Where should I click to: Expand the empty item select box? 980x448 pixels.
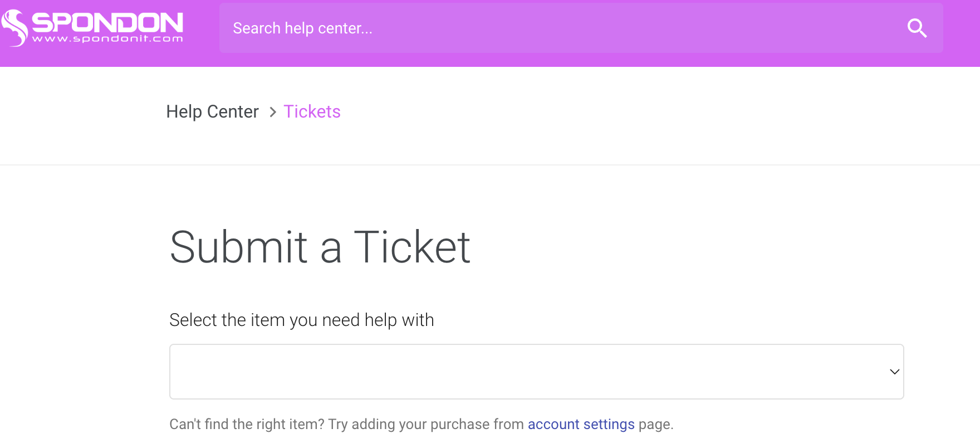[536, 372]
